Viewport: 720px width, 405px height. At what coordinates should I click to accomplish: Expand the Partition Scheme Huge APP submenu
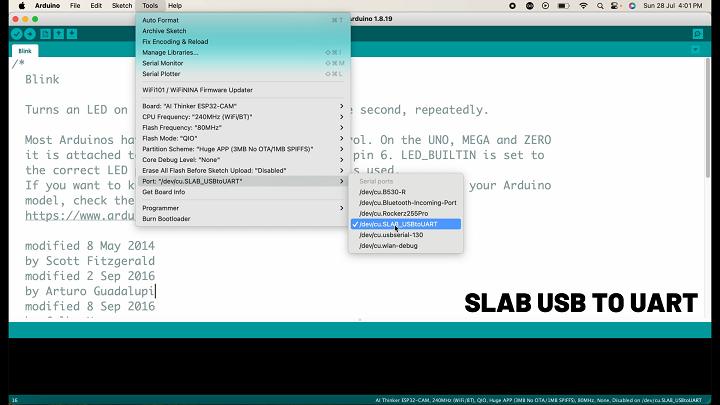point(242,149)
